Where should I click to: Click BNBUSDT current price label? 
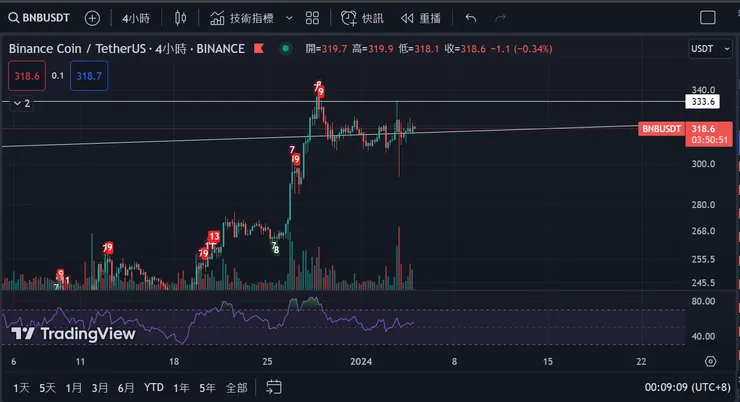661,129
